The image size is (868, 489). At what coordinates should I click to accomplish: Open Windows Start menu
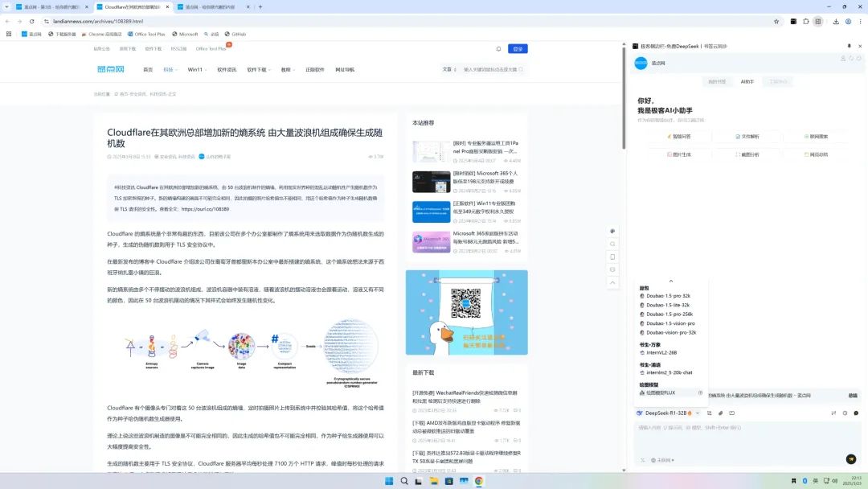[389, 481]
